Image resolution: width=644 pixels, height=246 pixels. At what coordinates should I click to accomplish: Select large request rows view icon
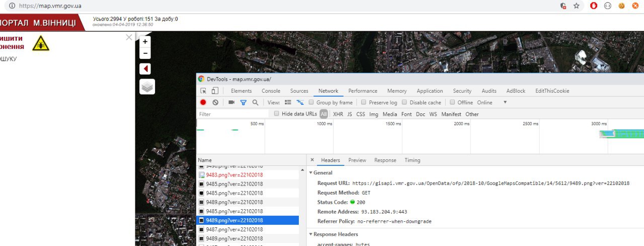[x=288, y=102]
